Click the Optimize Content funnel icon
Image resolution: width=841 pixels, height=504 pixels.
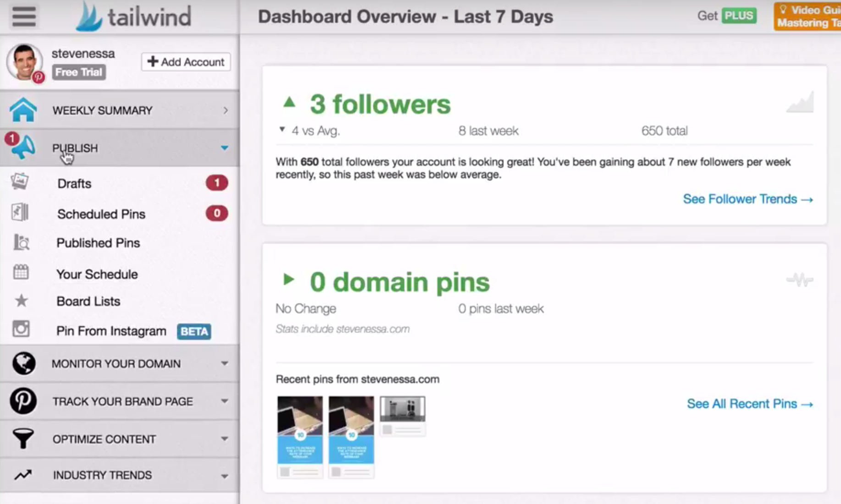[23, 438]
